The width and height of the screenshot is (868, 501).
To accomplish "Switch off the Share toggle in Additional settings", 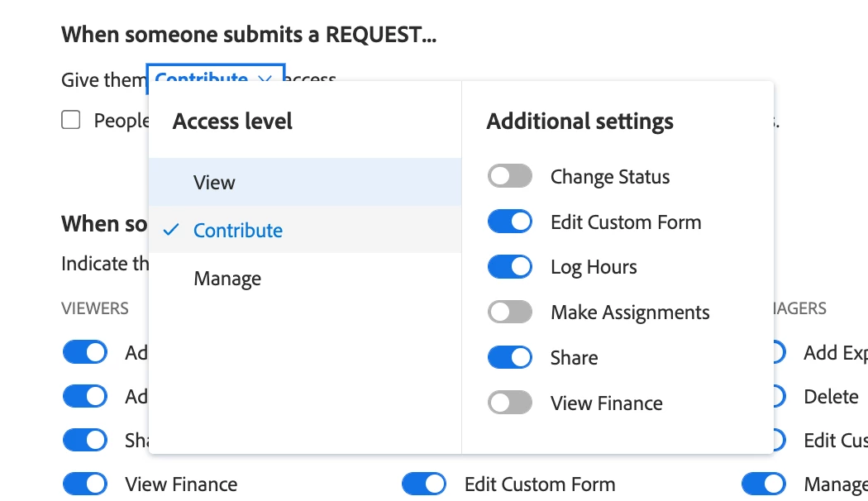I will [509, 357].
